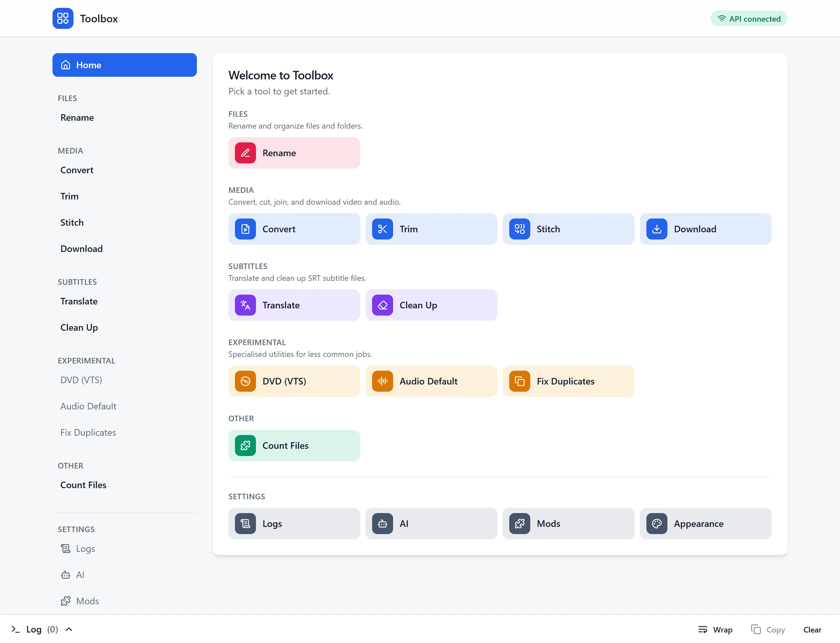Click the DVD (VTS) disc icon
The width and height of the screenshot is (840, 643).
tap(245, 381)
